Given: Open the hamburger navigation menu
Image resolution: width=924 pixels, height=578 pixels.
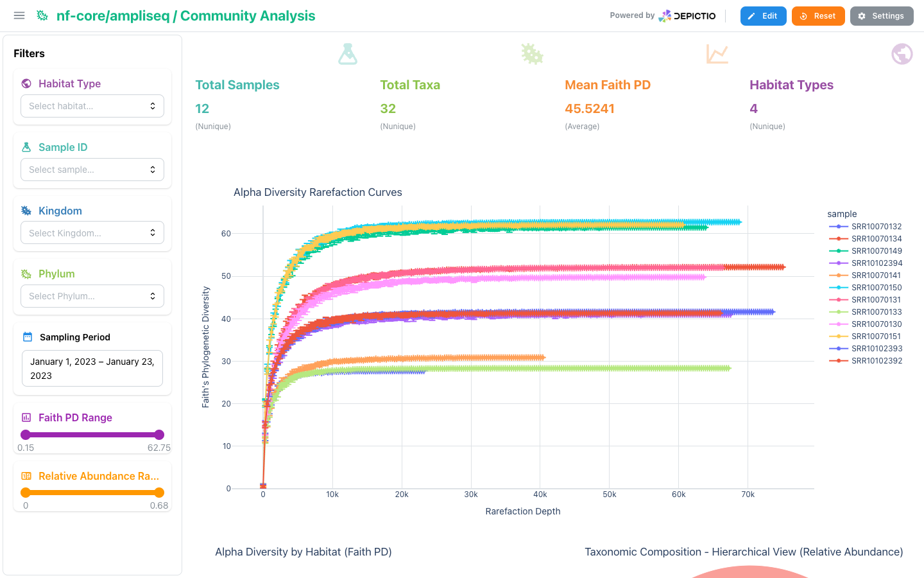Looking at the screenshot, I should coord(19,15).
